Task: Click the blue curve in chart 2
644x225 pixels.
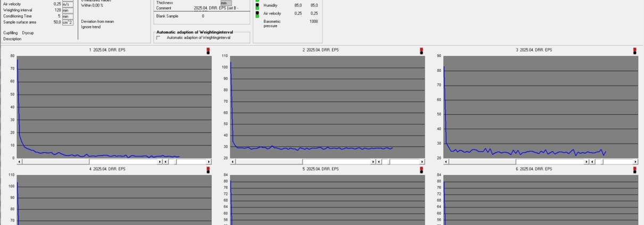Action: (x=319, y=148)
